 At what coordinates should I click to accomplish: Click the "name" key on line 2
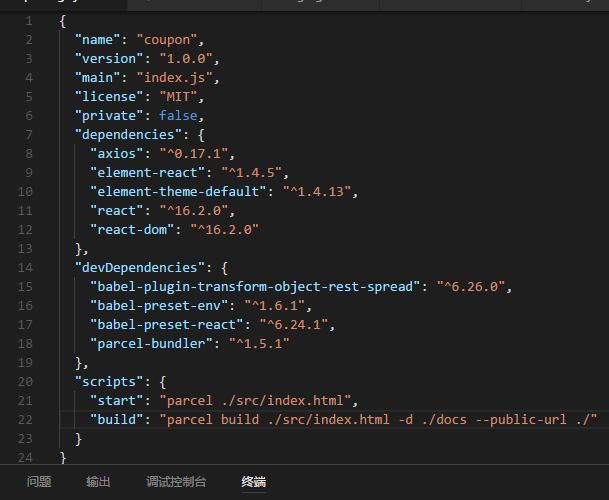click(x=97, y=40)
